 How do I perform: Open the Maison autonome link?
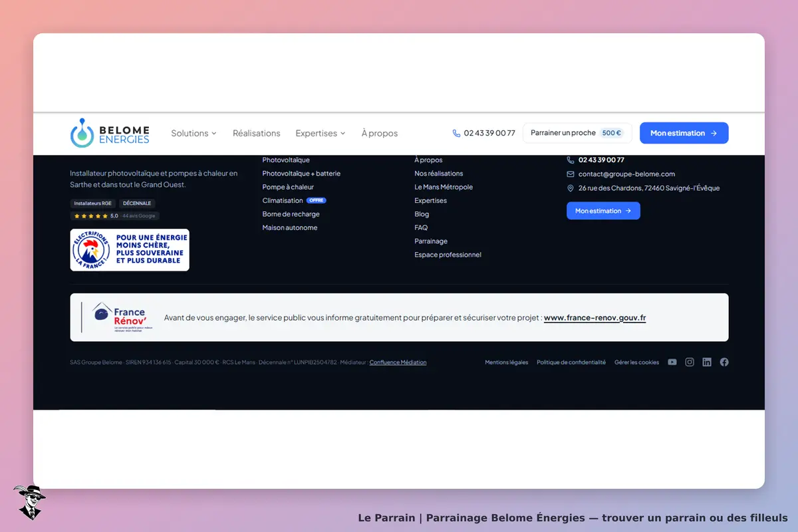click(x=290, y=228)
